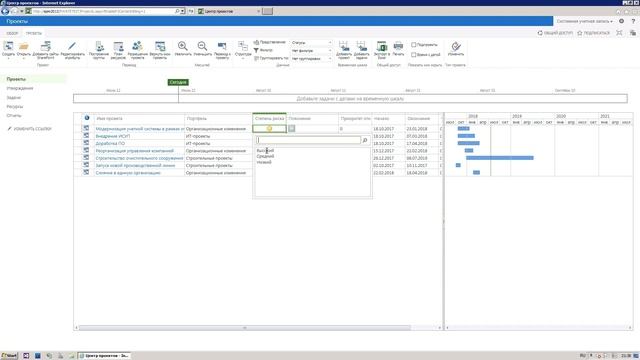Image resolution: width=640 pixels, height=360 pixels.
Task: Click the picker button beside risk cell
Action: click(x=291, y=129)
